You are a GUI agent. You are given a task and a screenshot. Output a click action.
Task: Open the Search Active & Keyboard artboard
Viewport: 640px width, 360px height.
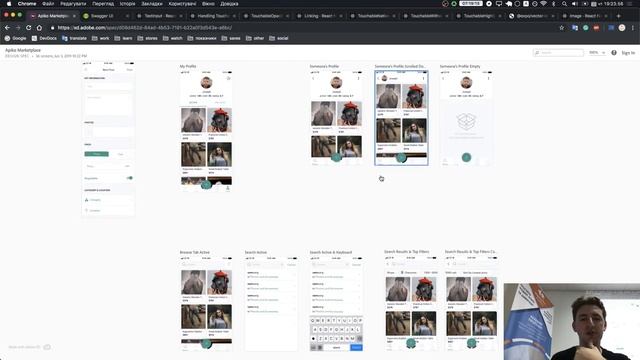(336, 303)
